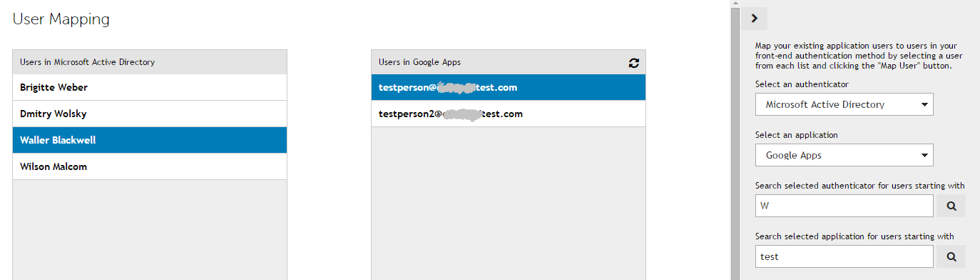Open the Google Apps application dropdown
The width and height of the screenshot is (980, 280).
844,155
